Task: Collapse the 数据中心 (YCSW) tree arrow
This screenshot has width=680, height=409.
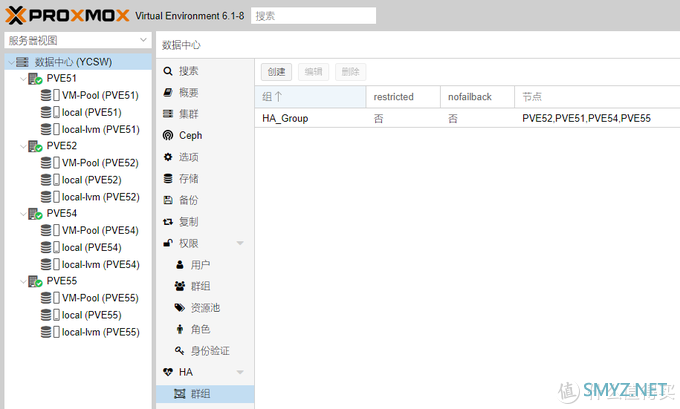Action: point(10,62)
